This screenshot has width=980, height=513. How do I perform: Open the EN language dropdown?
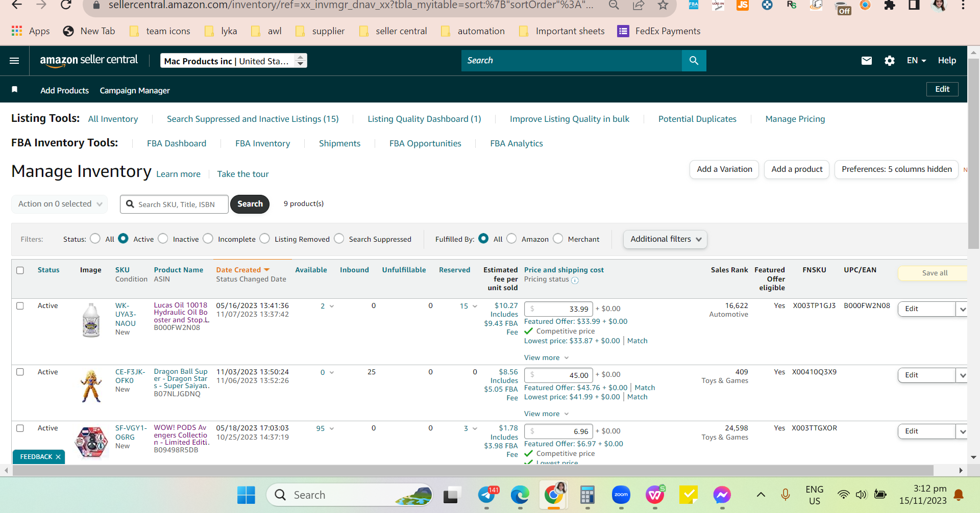[916, 61]
